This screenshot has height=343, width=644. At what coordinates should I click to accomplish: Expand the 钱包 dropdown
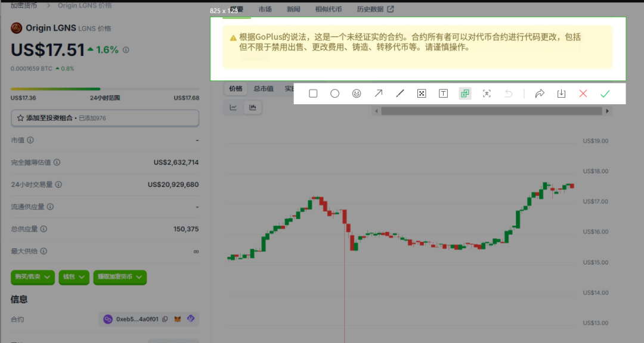(73, 277)
